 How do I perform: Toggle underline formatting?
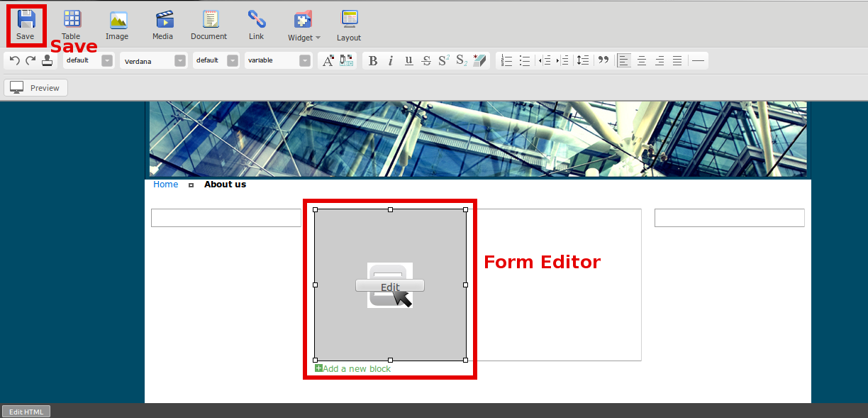coord(408,61)
